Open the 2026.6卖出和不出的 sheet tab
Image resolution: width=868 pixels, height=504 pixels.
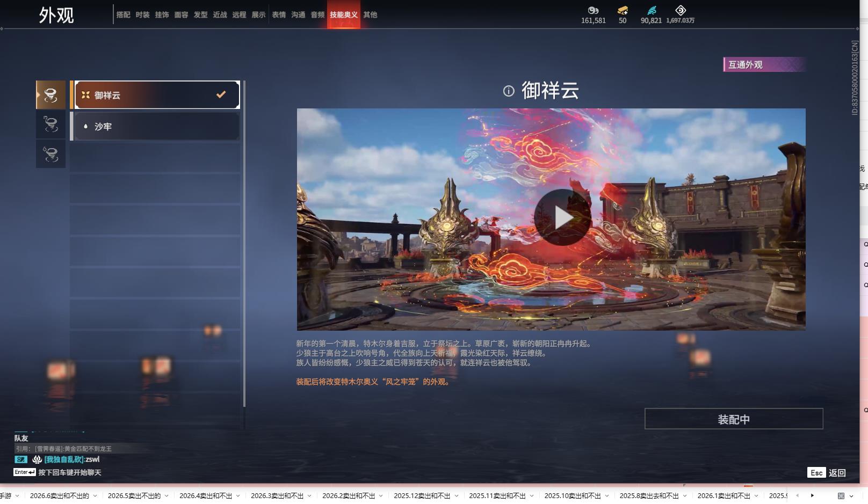coord(60,496)
